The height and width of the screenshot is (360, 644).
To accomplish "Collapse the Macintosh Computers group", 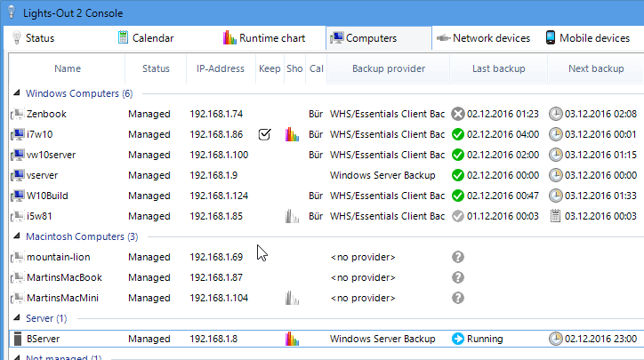I will pos(16,236).
